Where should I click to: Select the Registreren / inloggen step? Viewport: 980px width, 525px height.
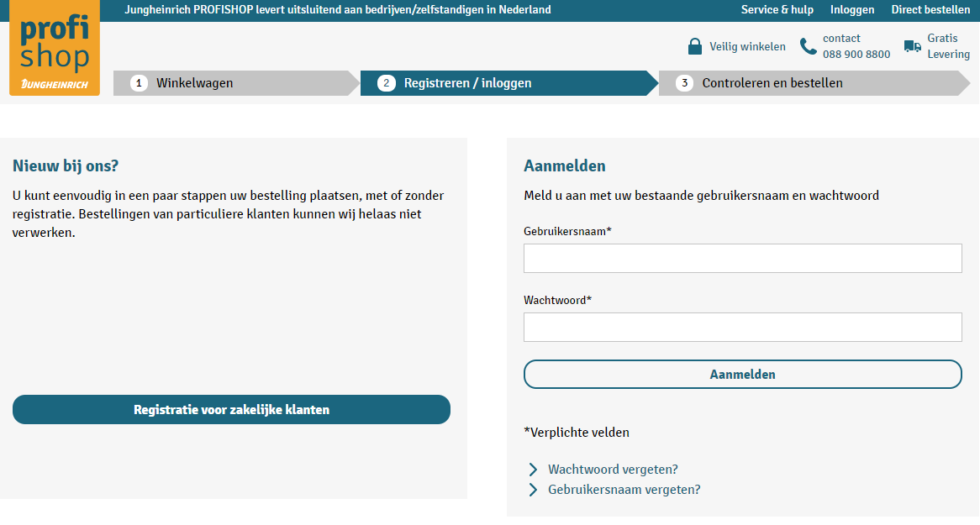[467, 83]
